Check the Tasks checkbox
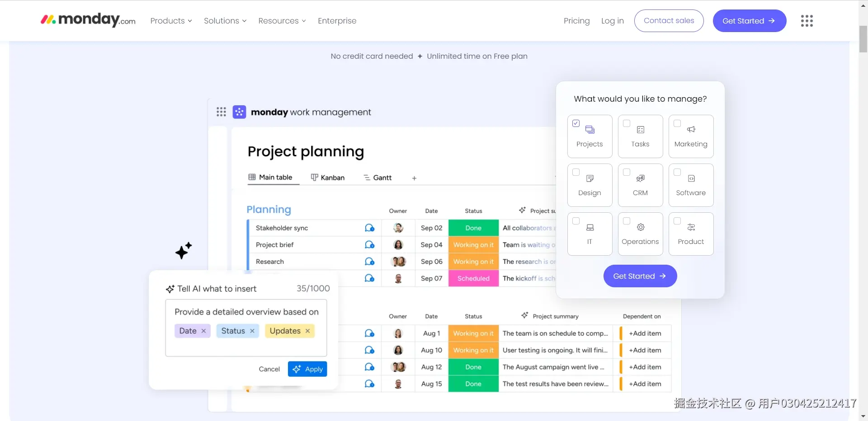 pos(627,123)
